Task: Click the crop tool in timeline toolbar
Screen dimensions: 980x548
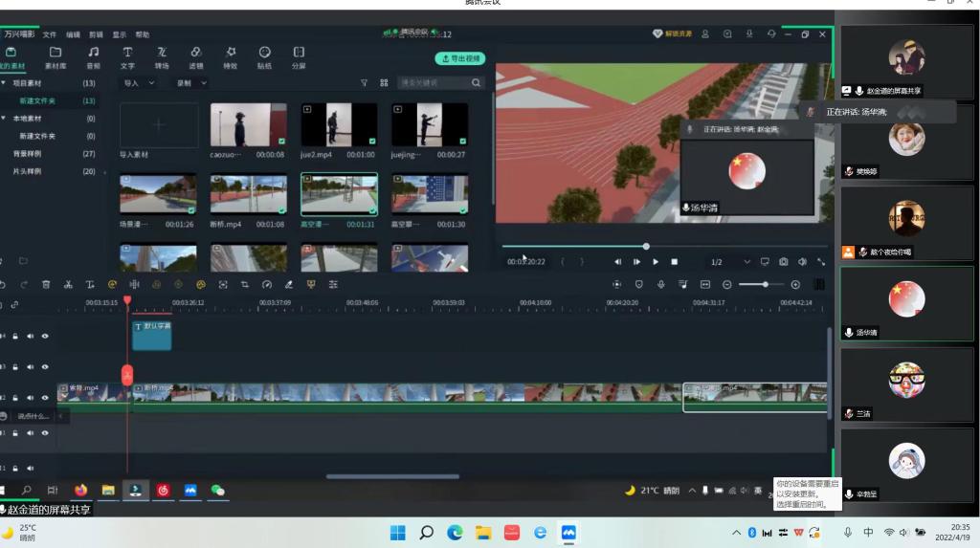Action: click(x=245, y=284)
